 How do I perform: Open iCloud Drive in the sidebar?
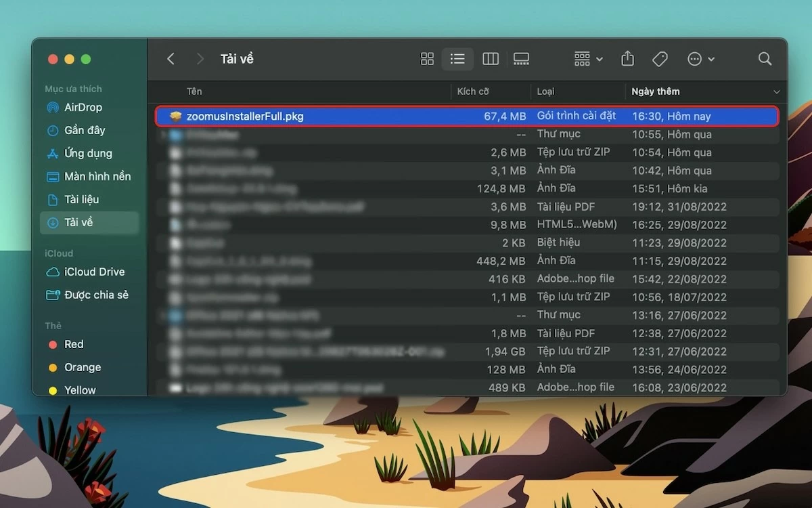(x=94, y=272)
